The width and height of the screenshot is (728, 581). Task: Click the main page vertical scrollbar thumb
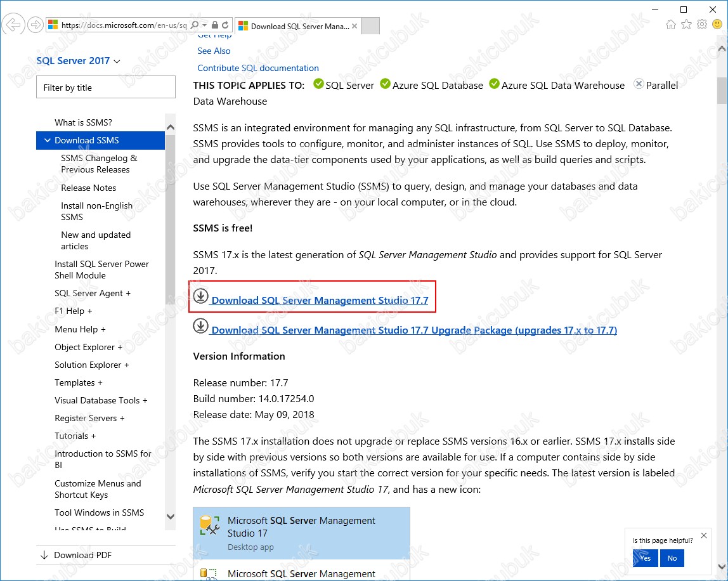tap(722, 91)
